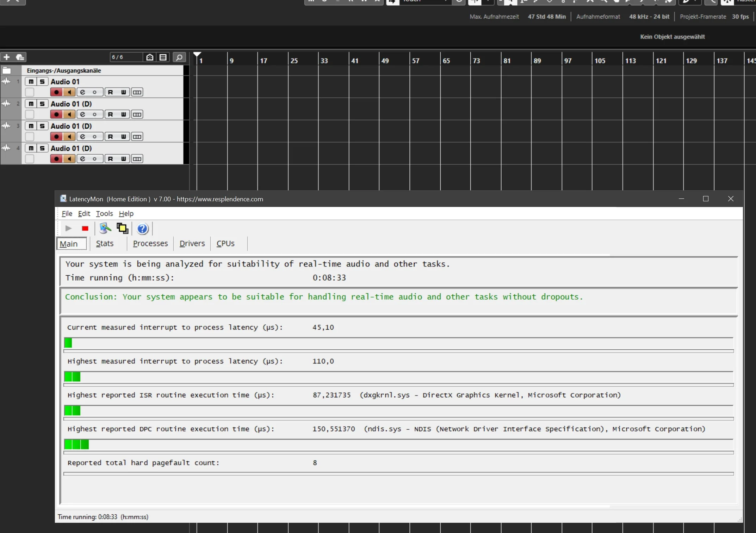Open LatencyMon blue help question icon
The height and width of the screenshot is (533, 756).
142,229
